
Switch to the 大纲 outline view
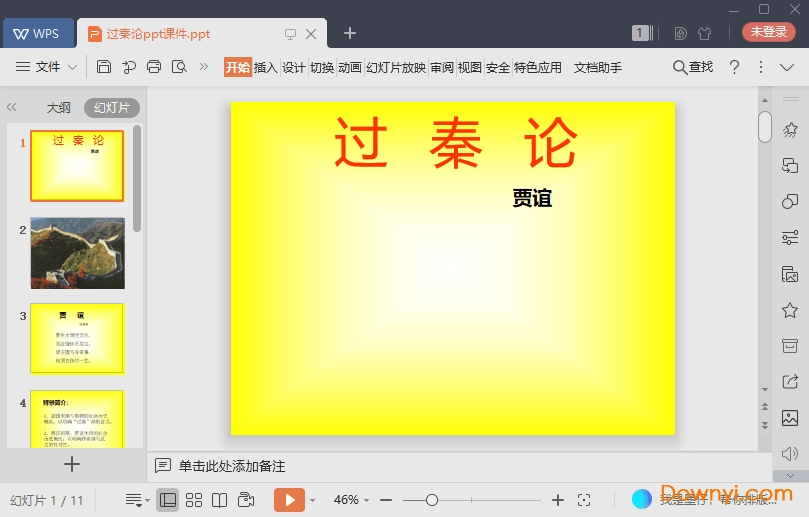pos(58,107)
